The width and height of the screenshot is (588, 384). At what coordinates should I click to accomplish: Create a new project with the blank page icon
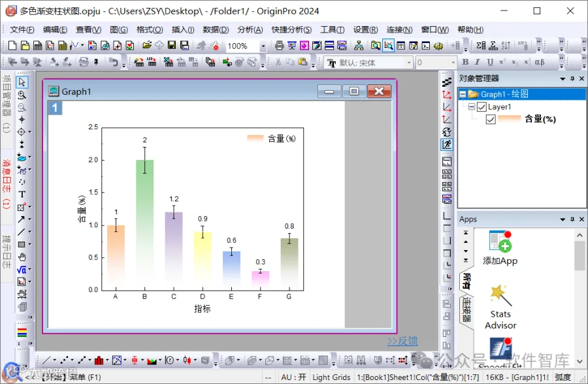pos(12,46)
